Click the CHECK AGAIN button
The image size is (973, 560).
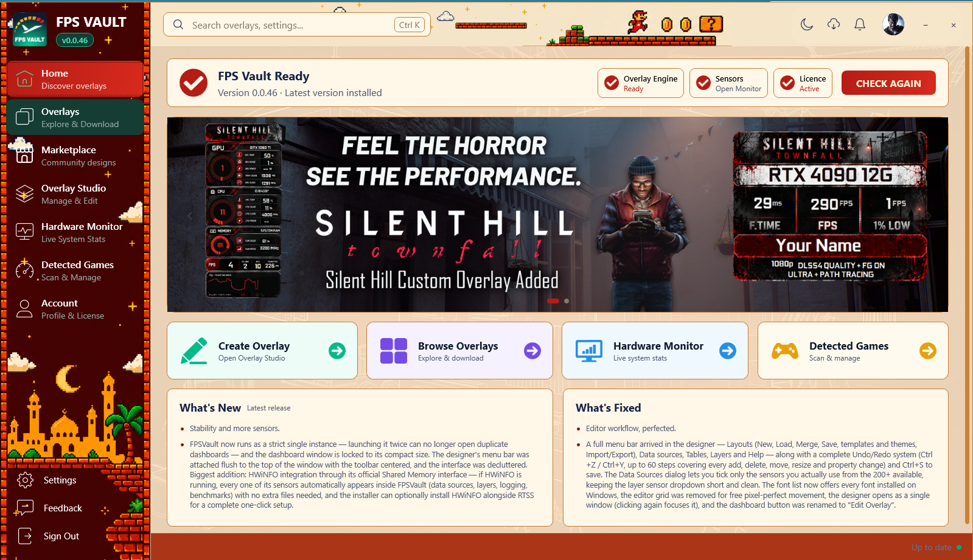point(888,83)
